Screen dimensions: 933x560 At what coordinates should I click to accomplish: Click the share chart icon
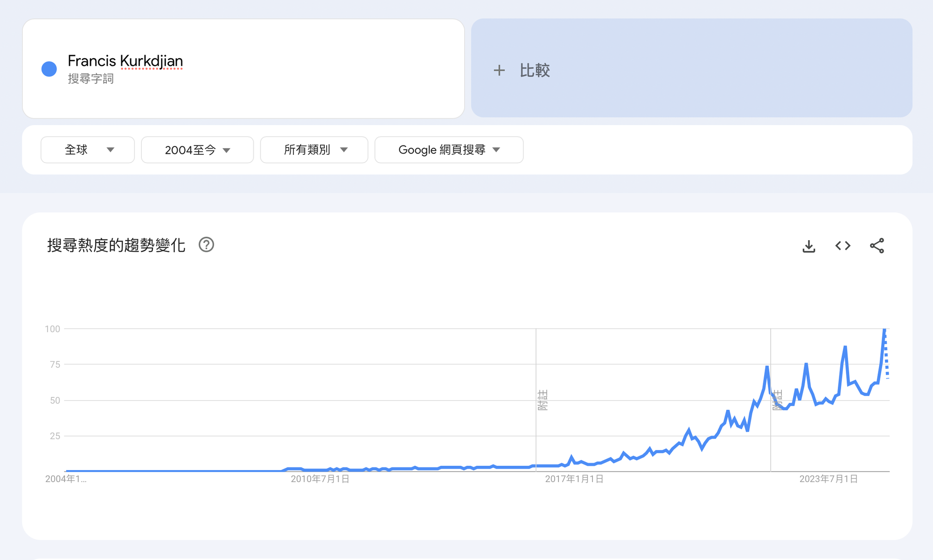877,246
